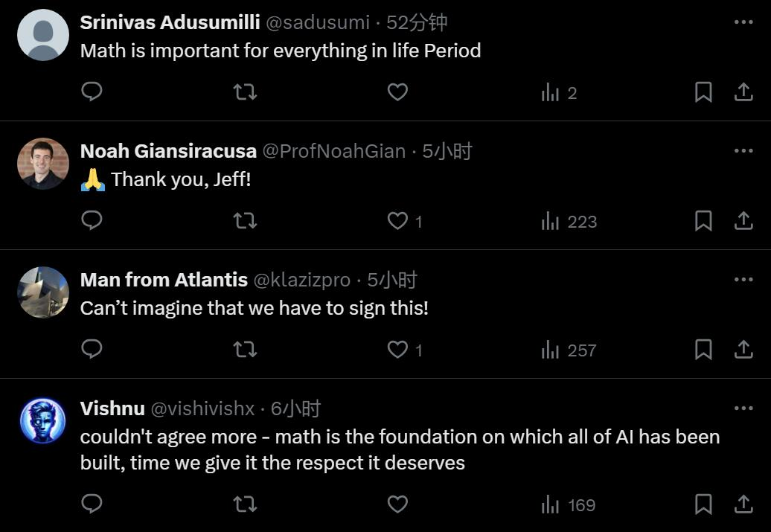Reply to Noah Giansiracusa's tweet
This screenshot has height=532, width=771.
click(92, 220)
